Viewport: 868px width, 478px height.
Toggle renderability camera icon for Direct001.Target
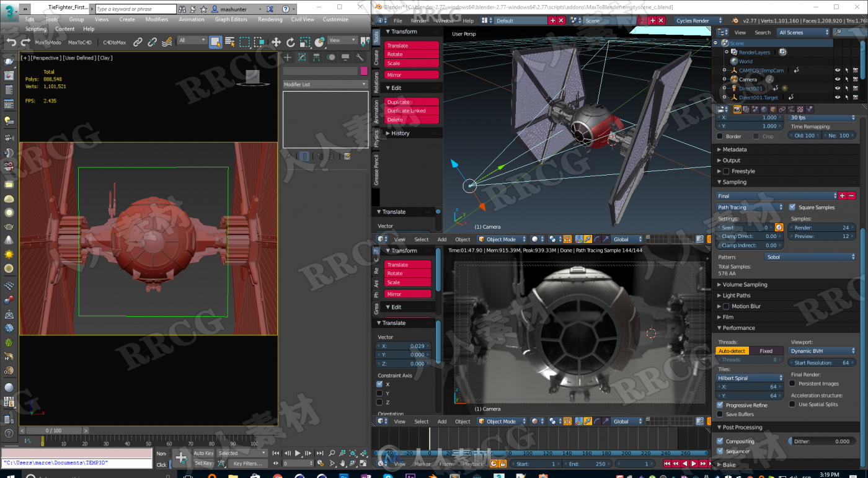(855, 97)
